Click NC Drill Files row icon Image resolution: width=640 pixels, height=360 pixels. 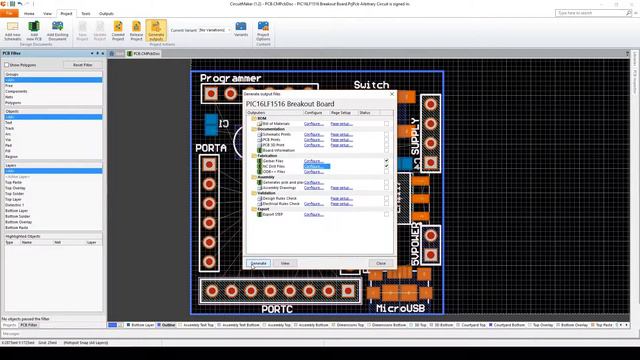(x=260, y=166)
